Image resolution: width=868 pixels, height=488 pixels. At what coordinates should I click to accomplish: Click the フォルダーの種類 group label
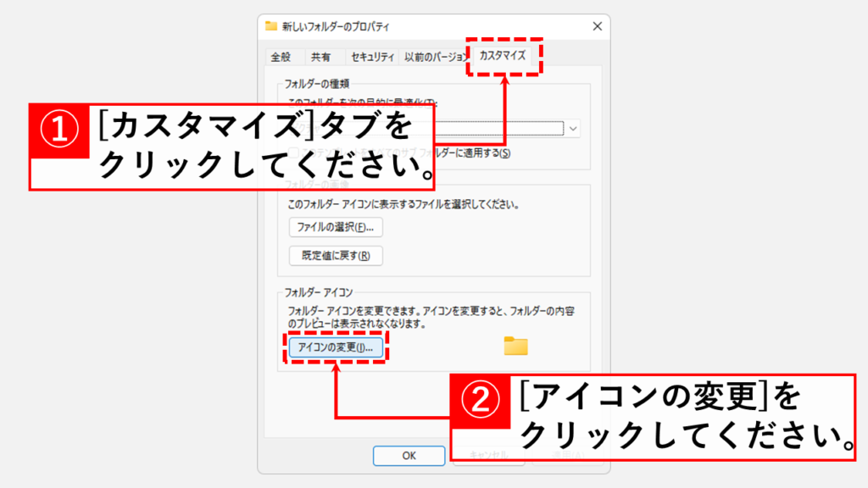[317, 84]
